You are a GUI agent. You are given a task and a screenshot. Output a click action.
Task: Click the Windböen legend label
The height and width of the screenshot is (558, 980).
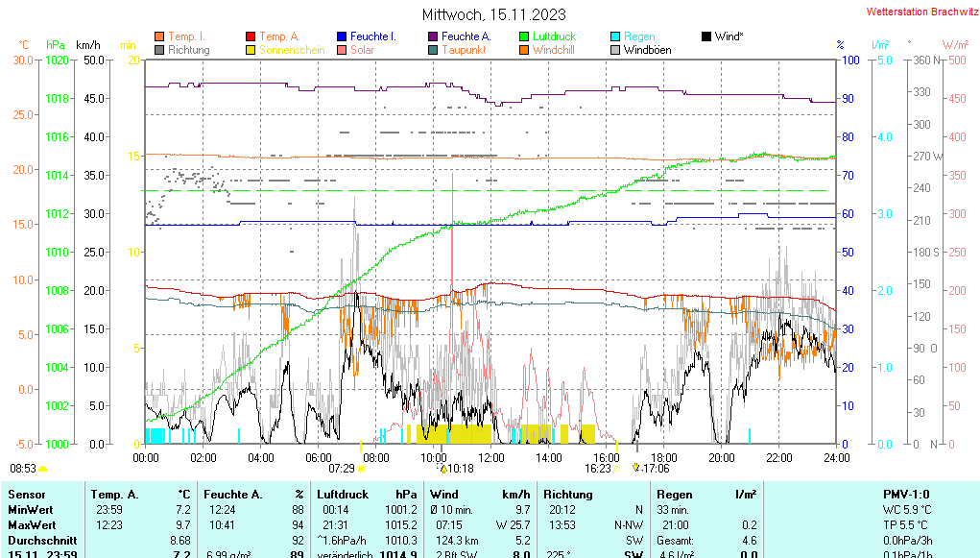tap(647, 50)
